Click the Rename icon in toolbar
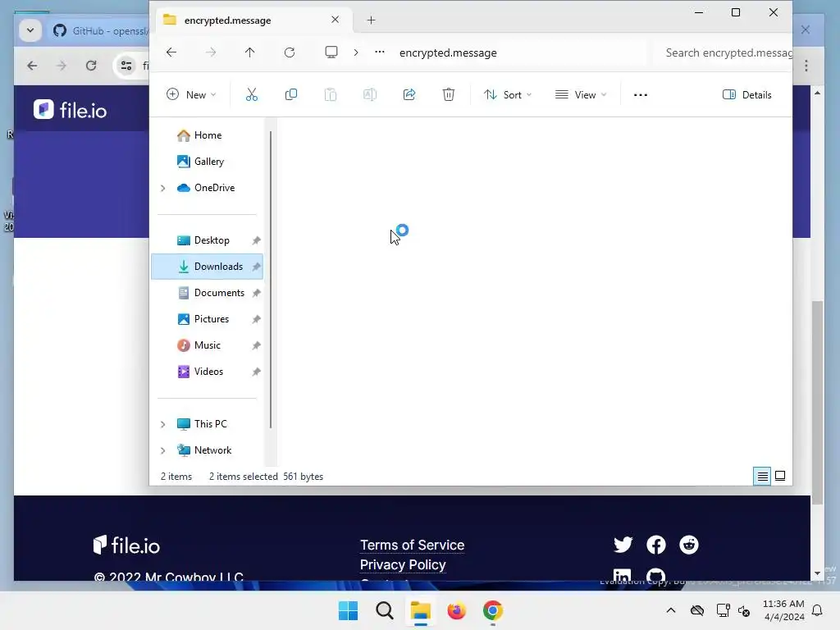Screen dimensions: 840x630 (x=370, y=95)
